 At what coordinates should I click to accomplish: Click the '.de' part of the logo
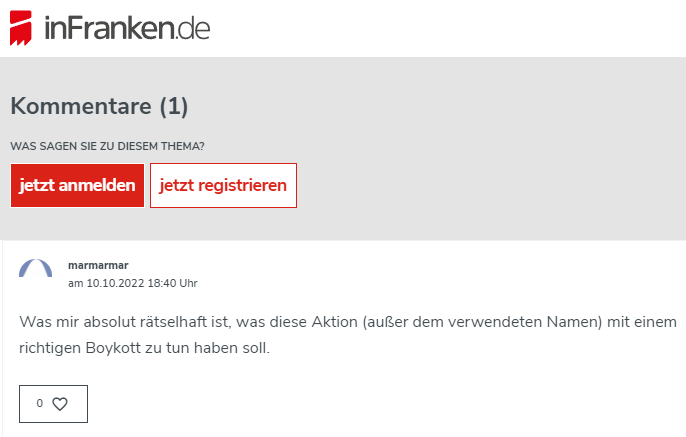pyautogui.click(x=192, y=29)
